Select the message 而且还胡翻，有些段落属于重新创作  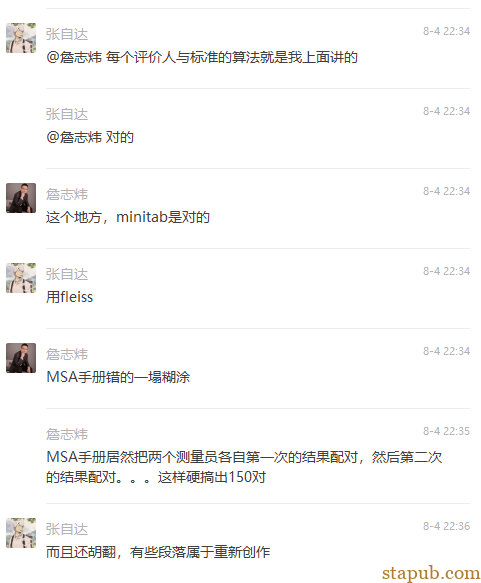point(158,552)
